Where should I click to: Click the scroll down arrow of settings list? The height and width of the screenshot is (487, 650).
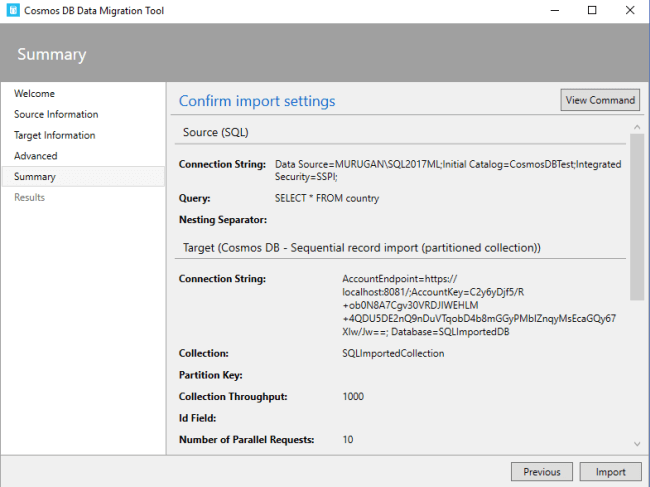pyautogui.click(x=638, y=443)
